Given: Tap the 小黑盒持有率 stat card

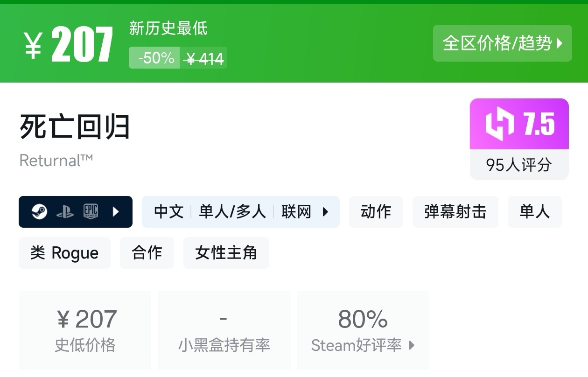Looking at the screenshot, I should click(x=224, y=330).
